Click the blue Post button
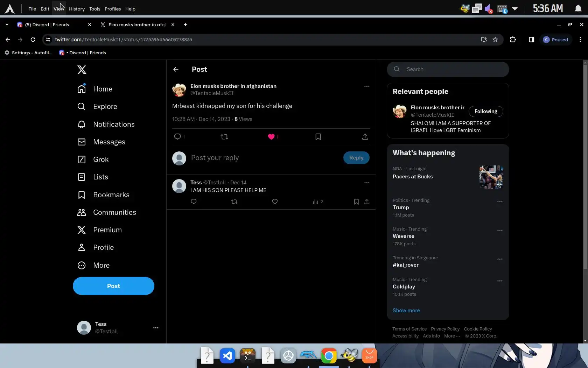Screen dimensions: 588x368 [x=113, y=286]
